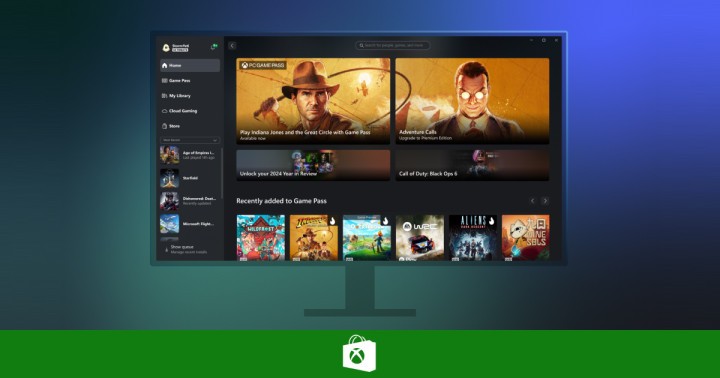This screenshot has width=720, height=378.
Task: Open the Adventure Calls Premium Edition banner
Action: [472, 101]
